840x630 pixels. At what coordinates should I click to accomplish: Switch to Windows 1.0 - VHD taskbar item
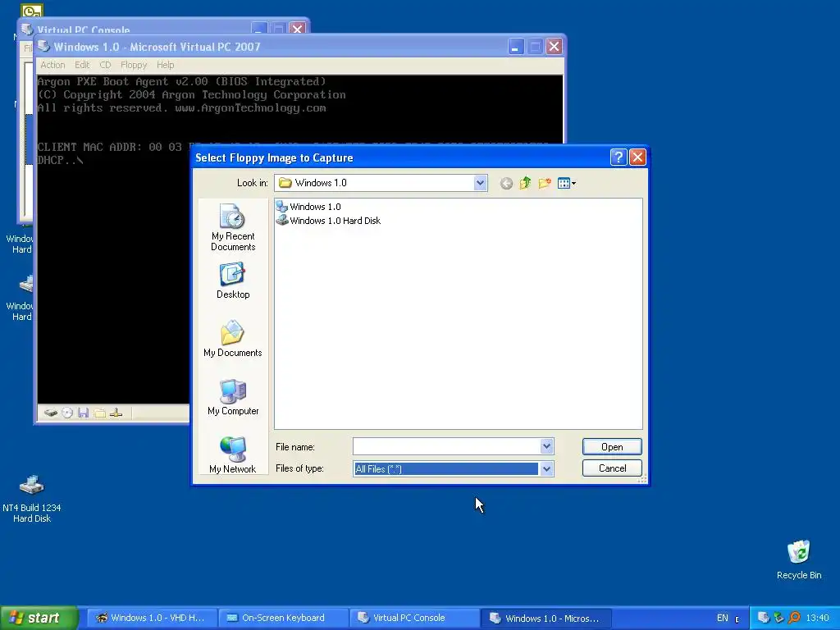tap(151, 618)
